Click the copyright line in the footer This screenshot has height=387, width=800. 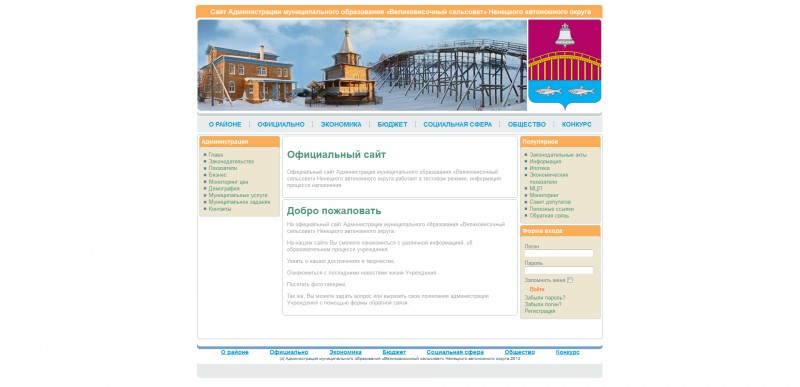pos(399,359)
